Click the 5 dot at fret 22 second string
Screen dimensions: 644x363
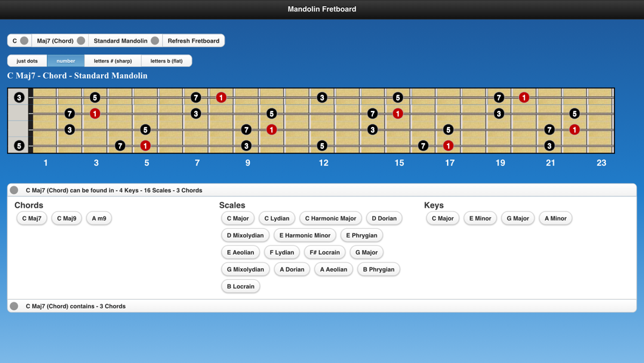(x=574, y=113)
